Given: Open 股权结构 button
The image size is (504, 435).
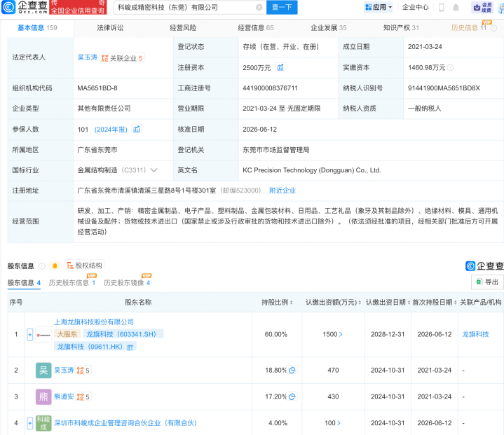Looking at the screenshot, I should (x=85, y=265).
